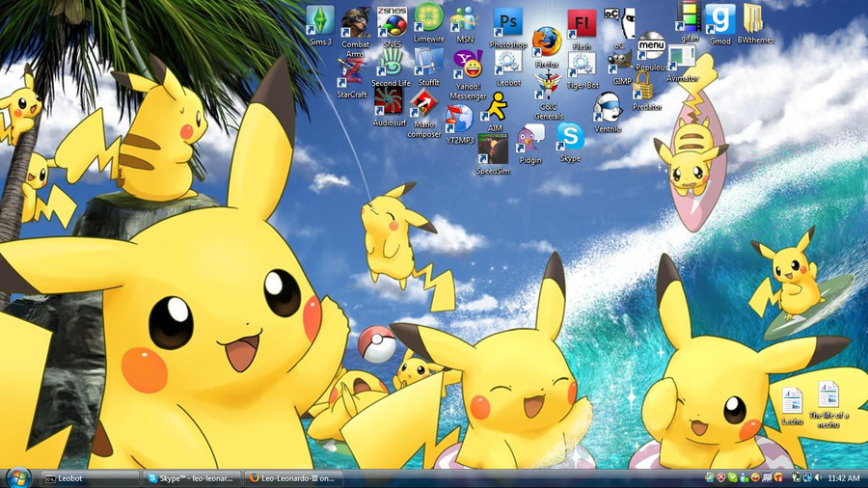Click the green Skype checkmark tray icon
This screenshot has width=868, height=488.
click(x=732, y=477)
